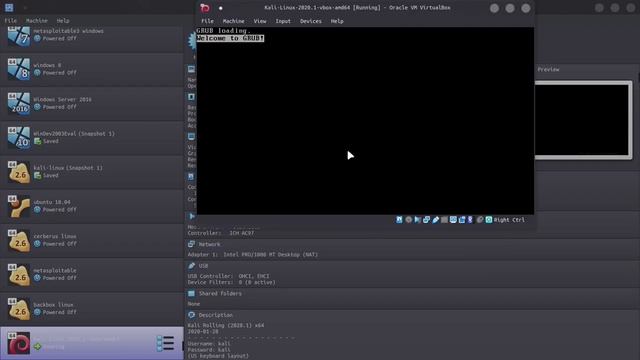
Task: Open Help menu in VirtualBox Manager
Action: click(x=63, y=20)
